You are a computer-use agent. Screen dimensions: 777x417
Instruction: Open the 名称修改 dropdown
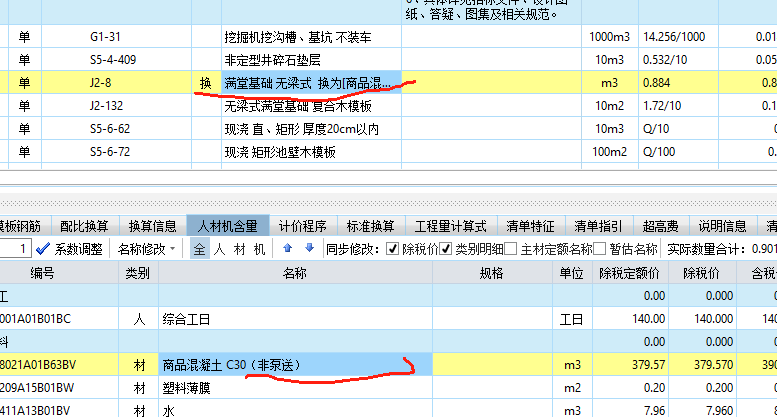point(147,249)
